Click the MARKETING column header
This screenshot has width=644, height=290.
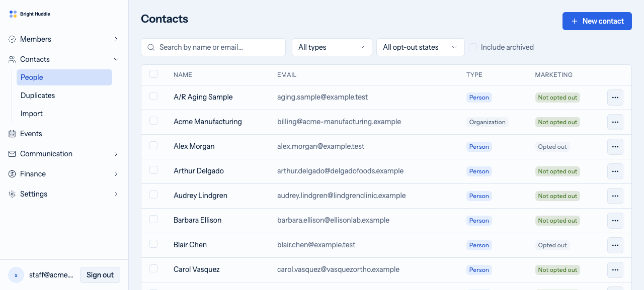(x=554, y=75)
